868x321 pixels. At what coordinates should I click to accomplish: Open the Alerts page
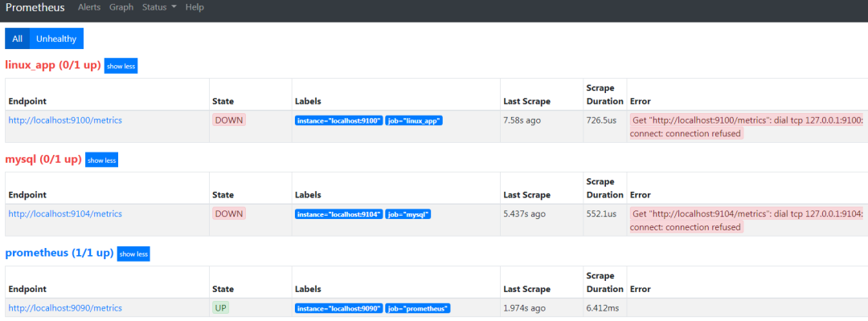coord(89,7)
